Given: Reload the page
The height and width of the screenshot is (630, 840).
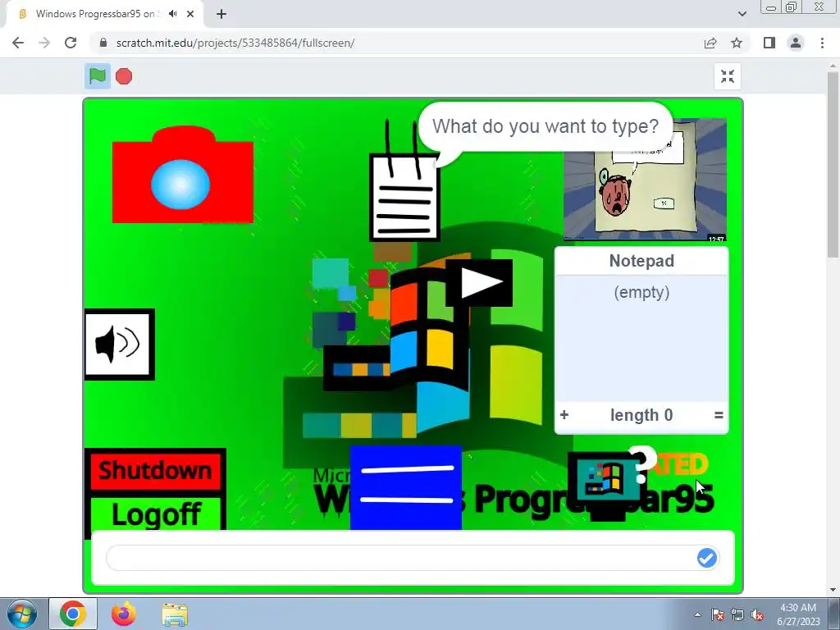Looking at the screenshot, I should 71,43.
